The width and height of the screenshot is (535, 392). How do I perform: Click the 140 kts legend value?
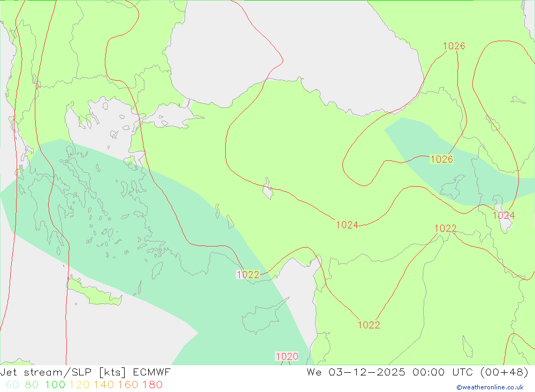pyautogui.click(x=104, y=385)
